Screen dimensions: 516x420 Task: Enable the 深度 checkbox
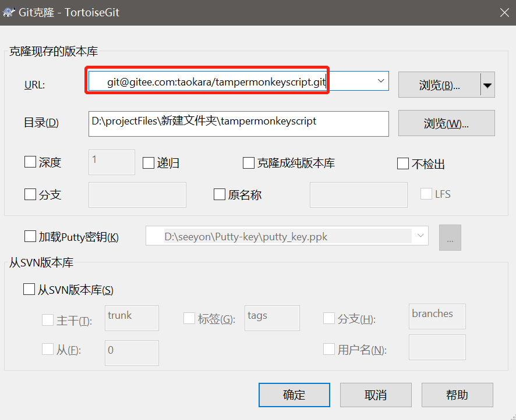pos(30,162)
